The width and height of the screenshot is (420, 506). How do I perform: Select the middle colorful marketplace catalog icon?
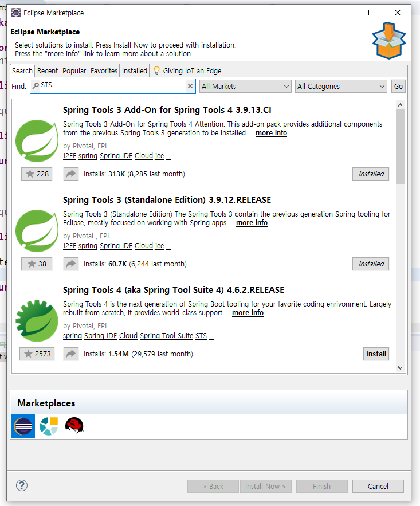[49, 426]
